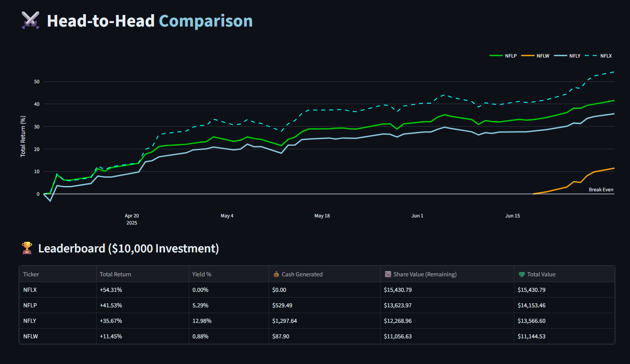Click the Total Return (%) y-axis title
The image size is (630, 364).
click(23, 136)
